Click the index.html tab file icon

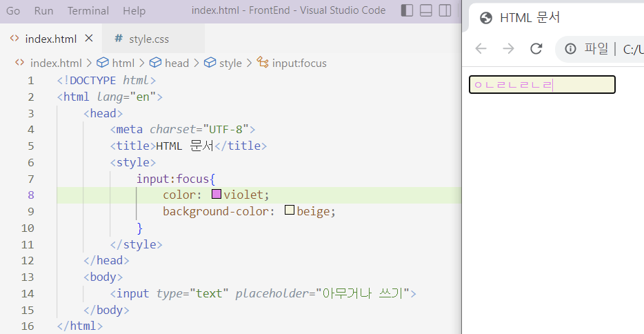click(14, 38)
